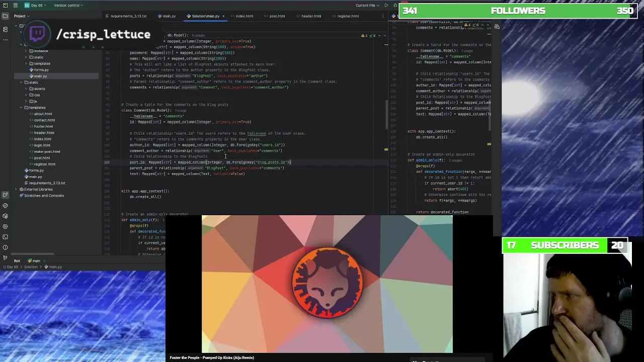Open the Structure tool window icon
This screenshot has width=644, height=362.
[x=5, y=29]
